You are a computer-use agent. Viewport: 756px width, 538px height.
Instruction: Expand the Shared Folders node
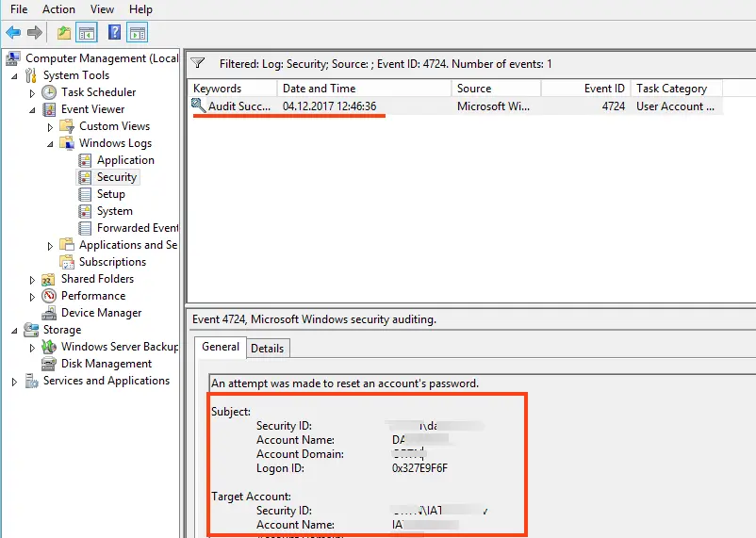(x=32, y=280)
